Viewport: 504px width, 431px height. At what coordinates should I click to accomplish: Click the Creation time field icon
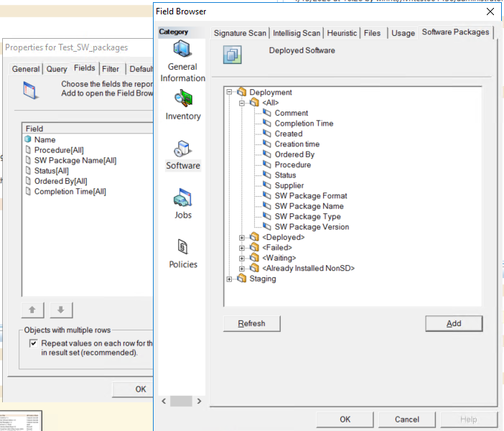pyautogui.click(x=267, y=144)
